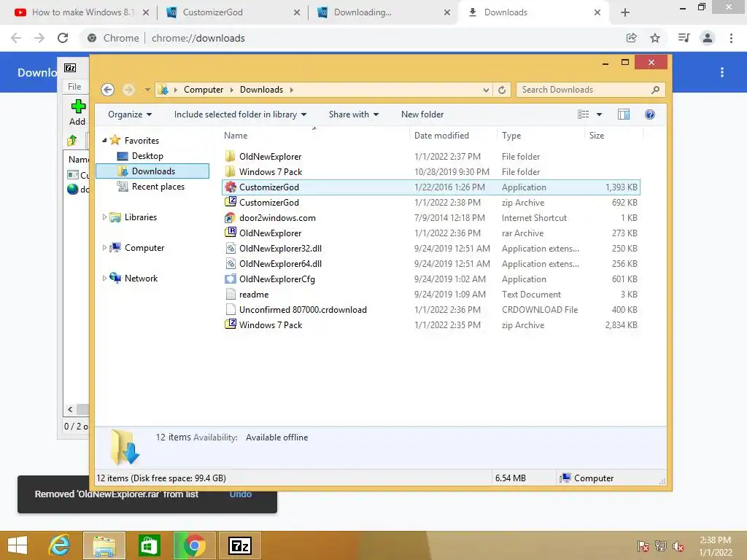
Task: Expand the Network tree node
Action: [x=104, y=278]
